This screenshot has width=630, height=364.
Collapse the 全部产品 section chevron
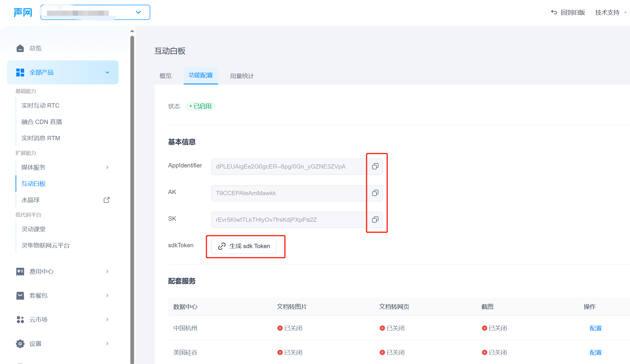click(x=107, y=72)
